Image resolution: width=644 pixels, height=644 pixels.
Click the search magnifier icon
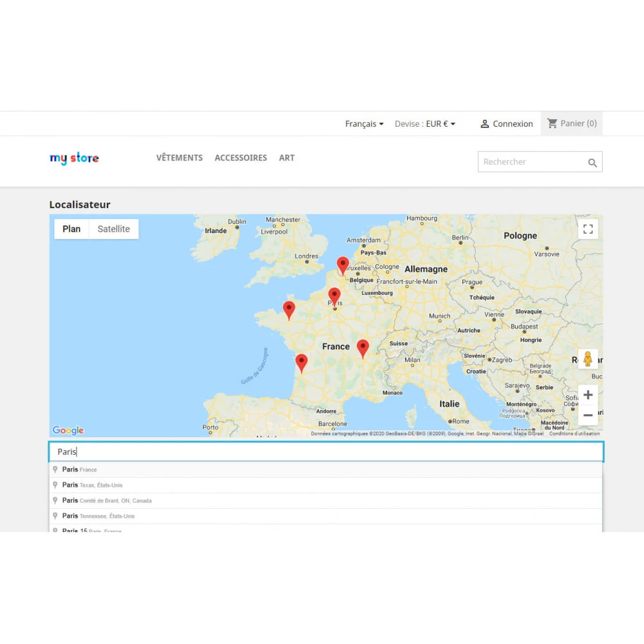[x=592, y=163]
